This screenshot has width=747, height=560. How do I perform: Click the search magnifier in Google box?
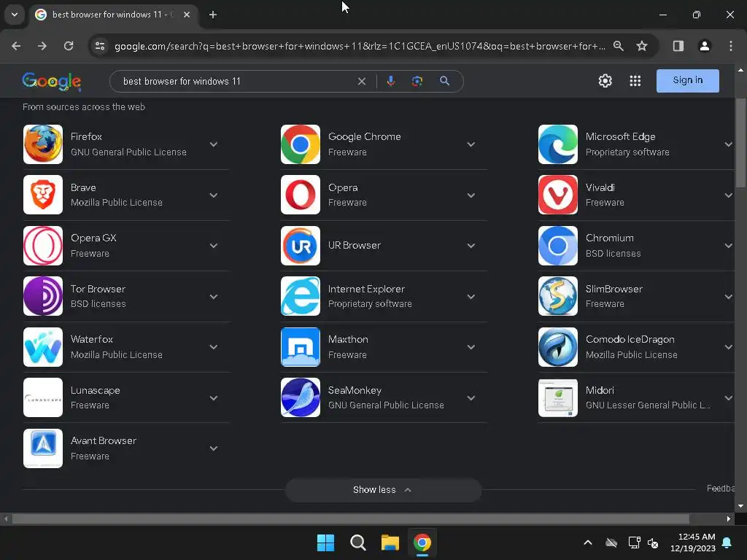[444, 81]
